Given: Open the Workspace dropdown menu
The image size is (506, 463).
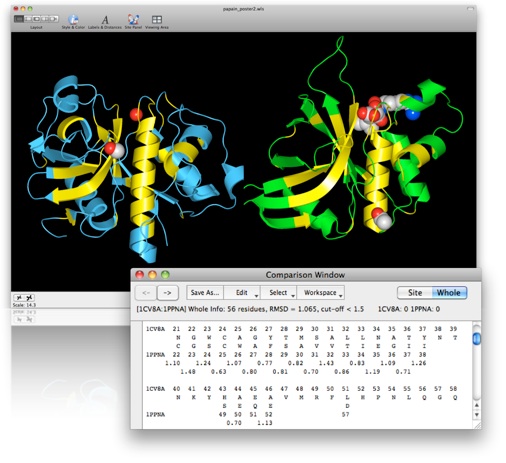Looking at the screenshot, I should click(x=320, y=293).
